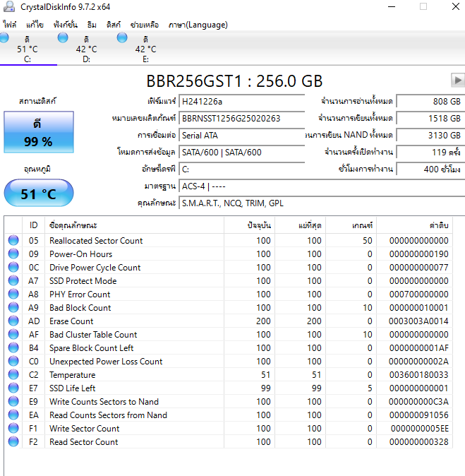
Task: Click the next disk arrow button
Action: pyautogui.click(x=458, y=81)
